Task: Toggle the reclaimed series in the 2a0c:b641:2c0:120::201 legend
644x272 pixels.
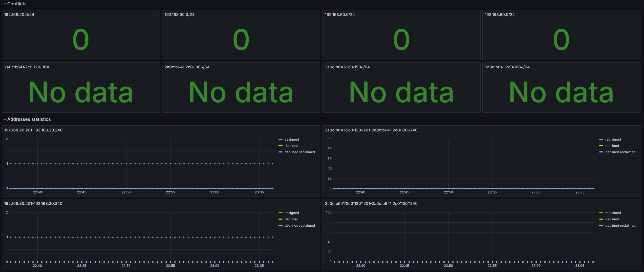Action: pos(613,140)
